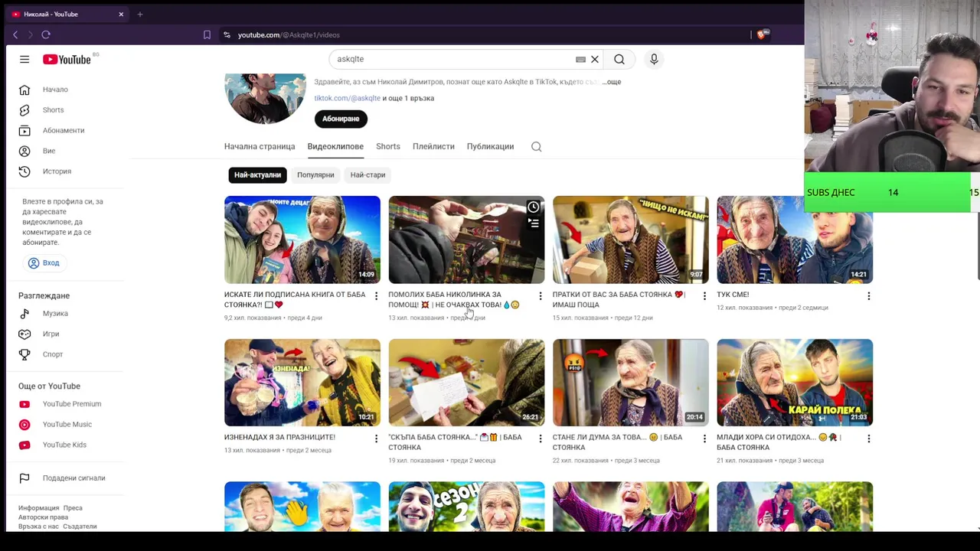Screen dimensions: 980x551
Task: Switch to channel Shorts tab
Action: [x=388, y=147]
